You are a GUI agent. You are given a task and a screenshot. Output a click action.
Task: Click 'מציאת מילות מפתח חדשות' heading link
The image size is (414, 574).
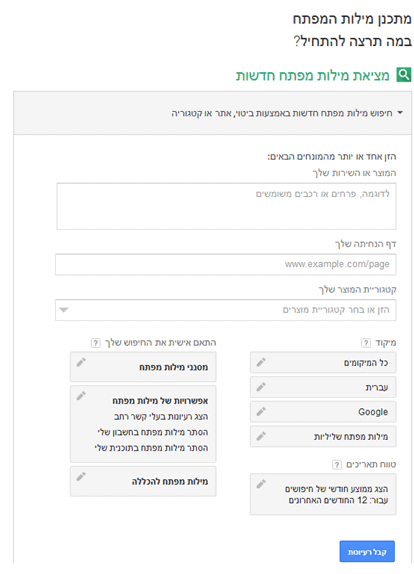click(x=312, y=75)
